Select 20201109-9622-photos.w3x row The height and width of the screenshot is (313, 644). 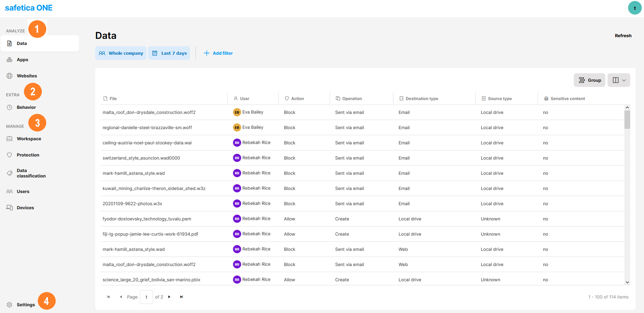tap(363, 203)
